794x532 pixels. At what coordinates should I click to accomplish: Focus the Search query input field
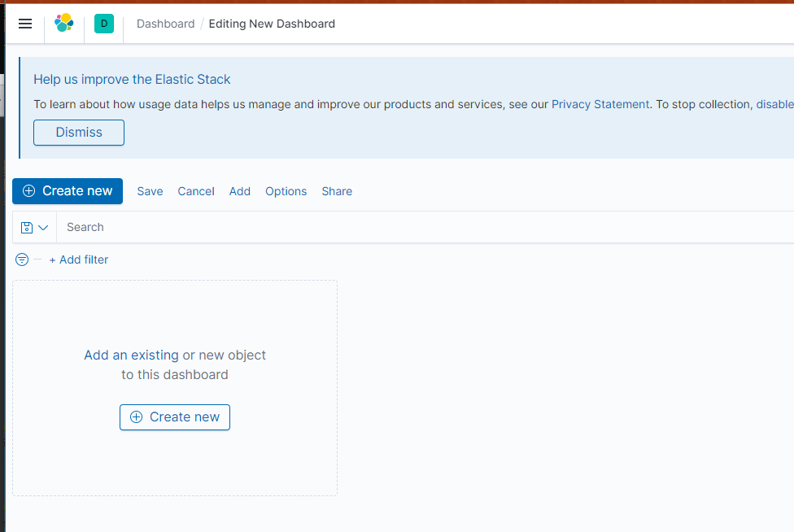(425, 227)
